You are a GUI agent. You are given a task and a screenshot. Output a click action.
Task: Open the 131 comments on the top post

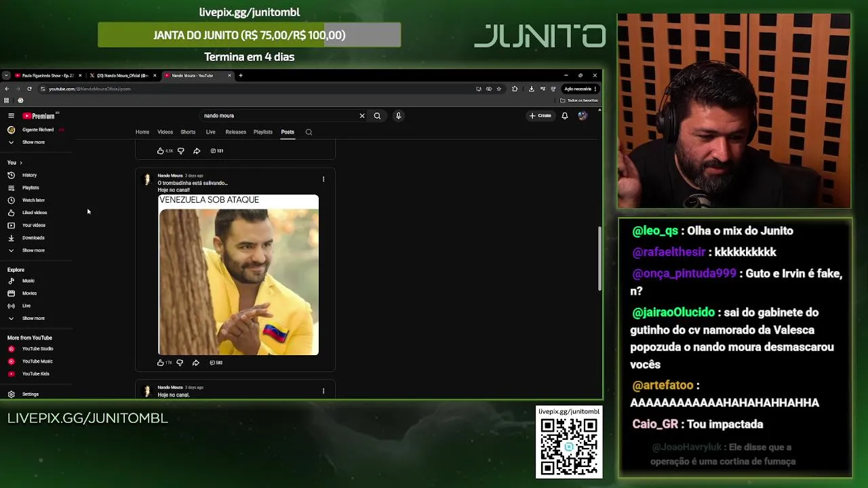(217, 151)
